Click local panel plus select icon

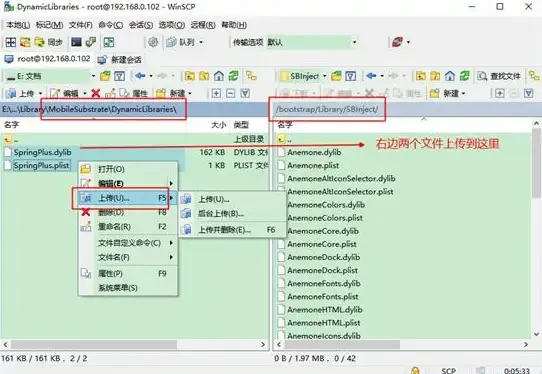216,93
